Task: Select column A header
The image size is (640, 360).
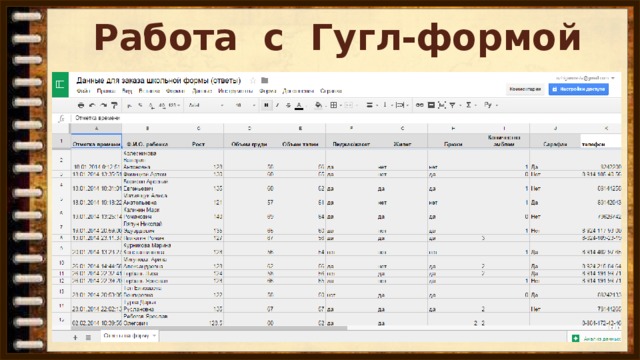Action: 96,128
